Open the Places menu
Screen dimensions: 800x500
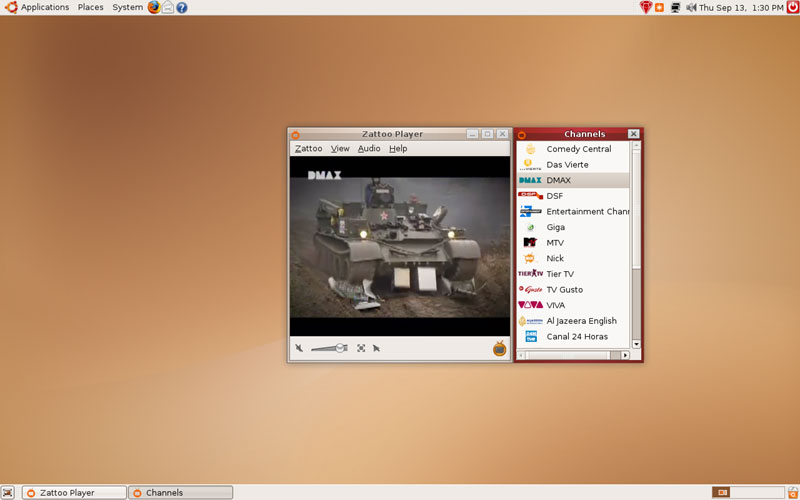(x=90, y=7)
